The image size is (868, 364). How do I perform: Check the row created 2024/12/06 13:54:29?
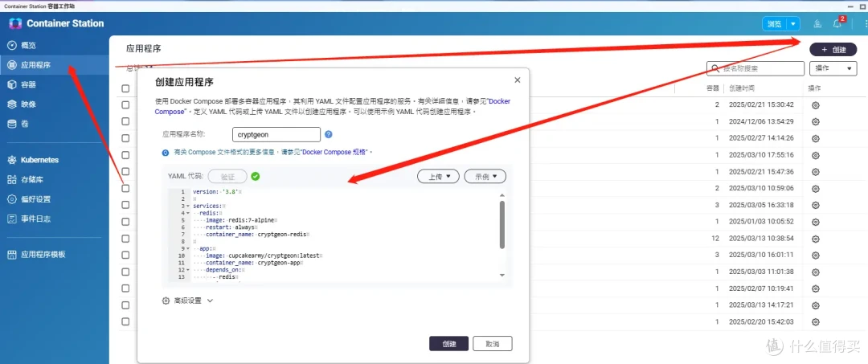[x=125, y=121]
